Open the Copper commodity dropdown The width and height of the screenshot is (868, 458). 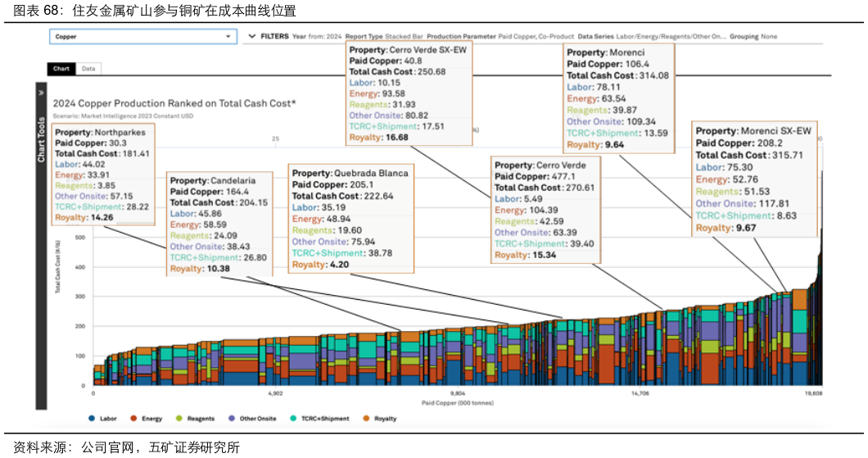point(142,37)
